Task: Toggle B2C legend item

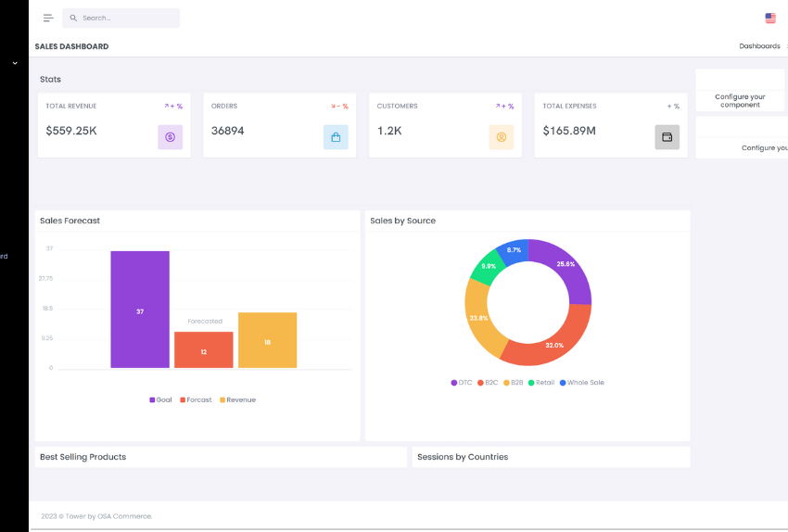Action: (x=488, y=382)
